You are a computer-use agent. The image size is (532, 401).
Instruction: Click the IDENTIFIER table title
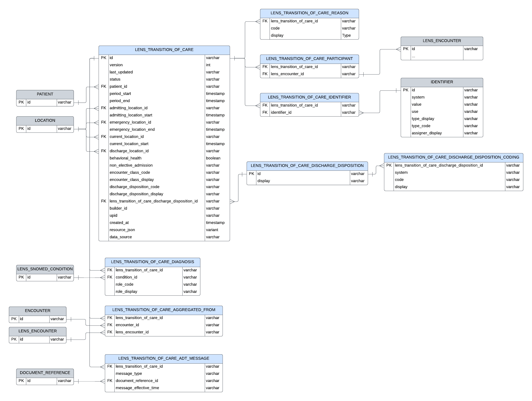click(442, 82)
